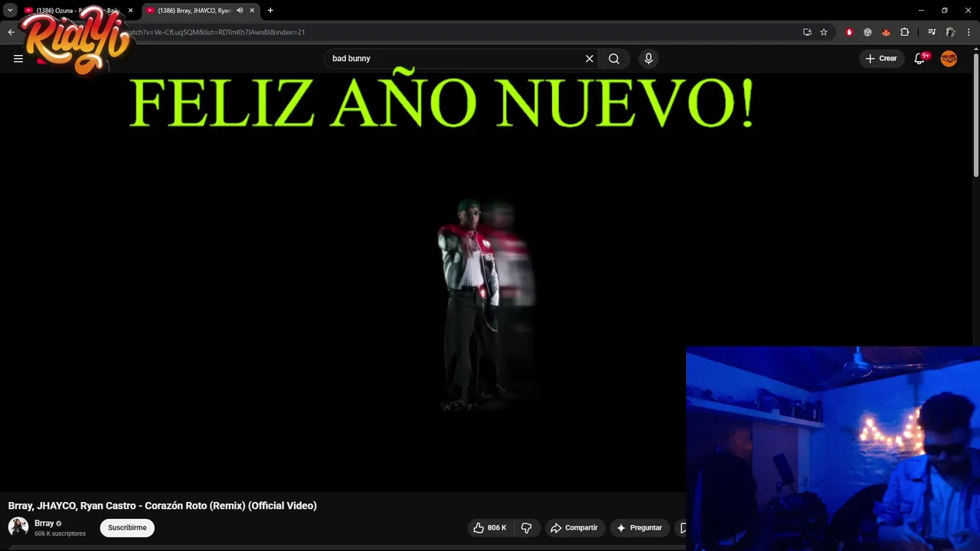980x551 pixels.
Task: Restore down the browser window
Action: click(945, 11)
